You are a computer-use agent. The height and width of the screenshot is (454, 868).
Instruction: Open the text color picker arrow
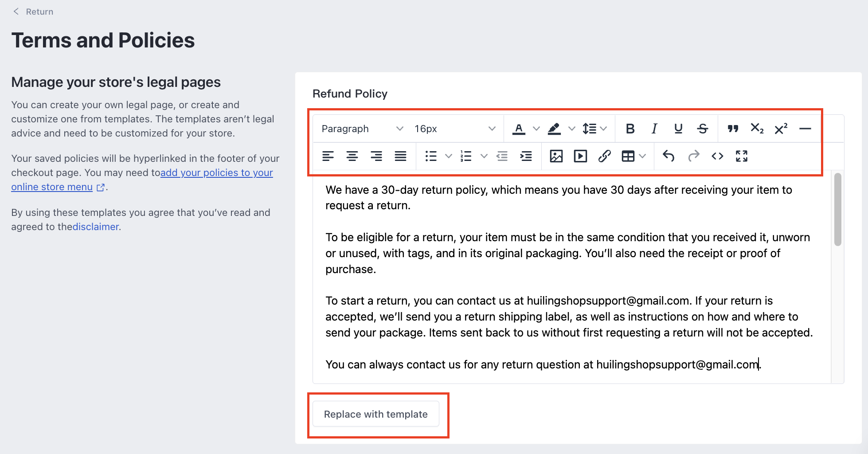536,129
